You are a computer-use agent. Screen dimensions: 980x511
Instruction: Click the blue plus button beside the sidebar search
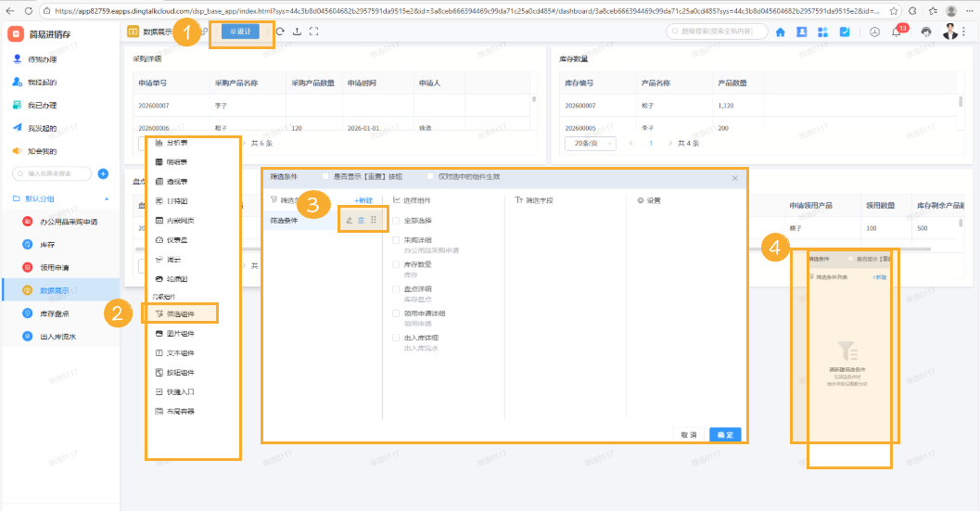(x=103, y=173)
